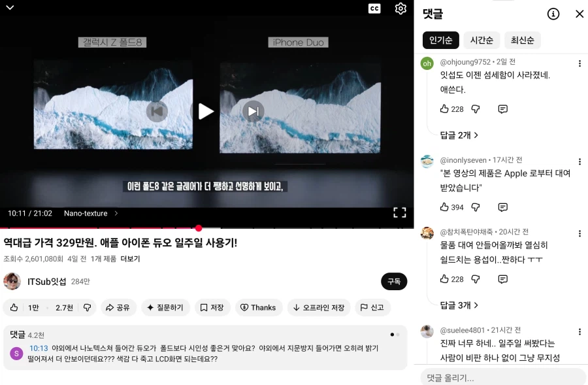Open menu for @inonlyseven comment
This screenshot has width=588, height=385.
tap(580, 161)
